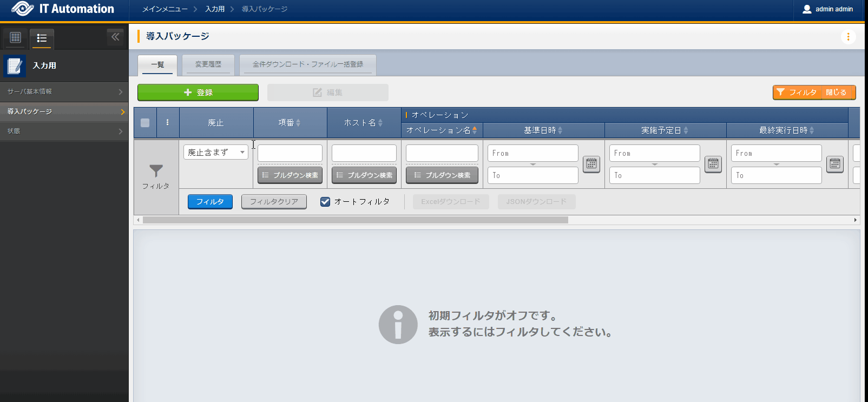Open calendar picker for 最終実行日時
Viewport: 868px width, 402px height.
pyautogui.click(x=835, y=164)
